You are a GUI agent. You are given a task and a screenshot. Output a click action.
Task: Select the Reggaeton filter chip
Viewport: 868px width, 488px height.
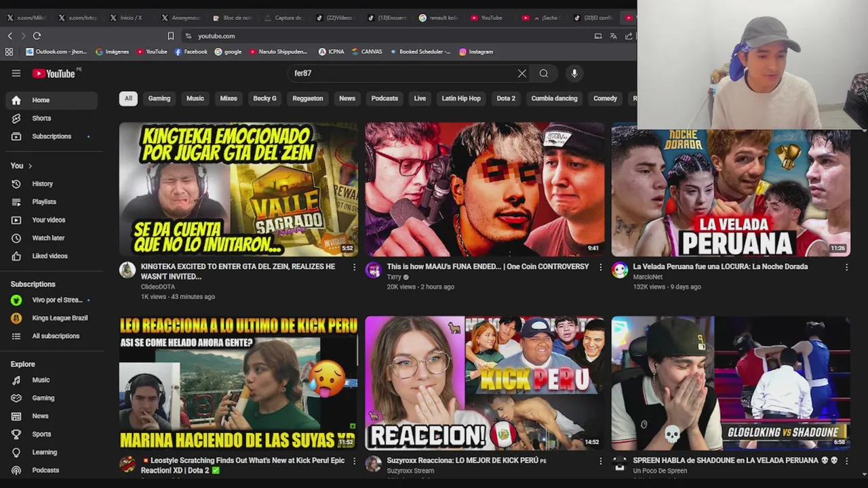(x=308, y=98)
